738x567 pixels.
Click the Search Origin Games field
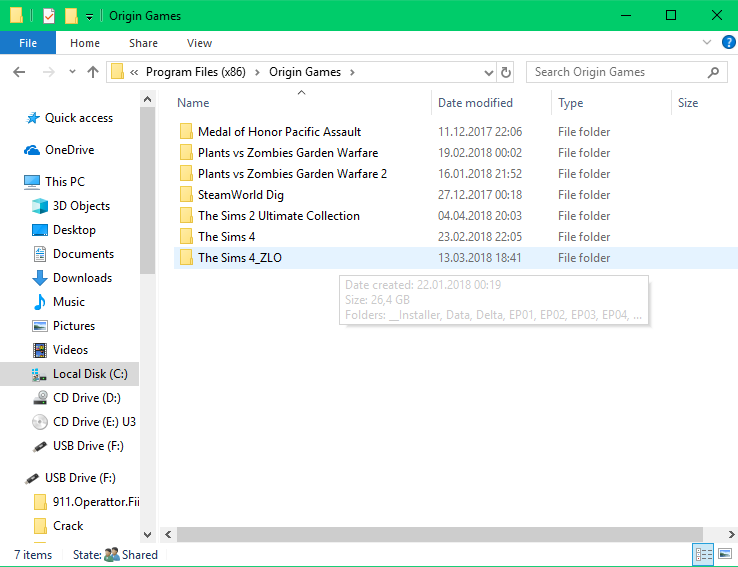pyautogui.click(x=626, y=72)
